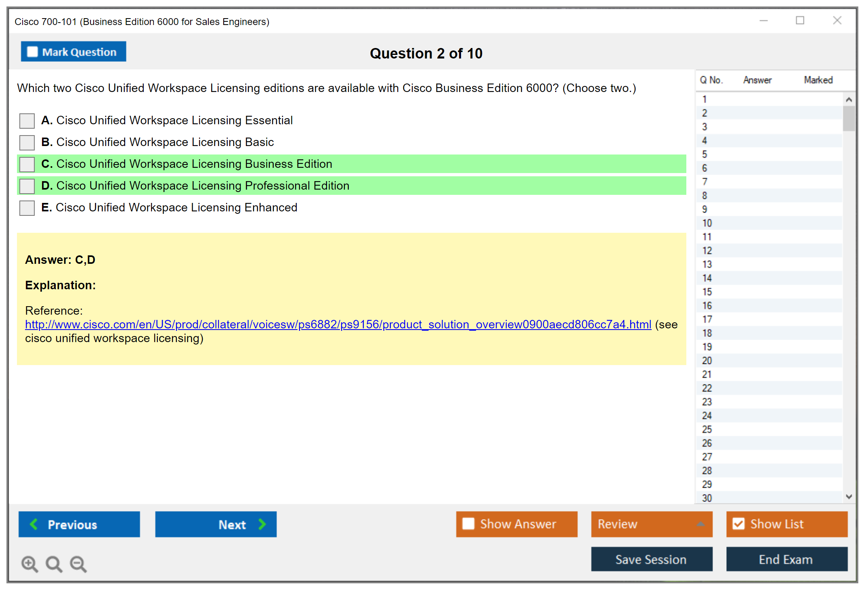Tick option E Licensing Enhanced
The height and width of the screenshot is (593, 868).
pos(27,208)
